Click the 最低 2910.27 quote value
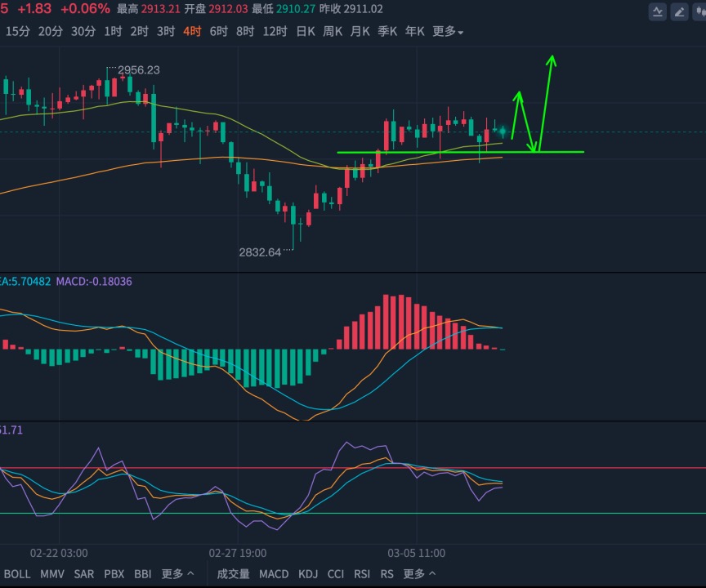The image size is (706, 588). [x=284, y=9]
